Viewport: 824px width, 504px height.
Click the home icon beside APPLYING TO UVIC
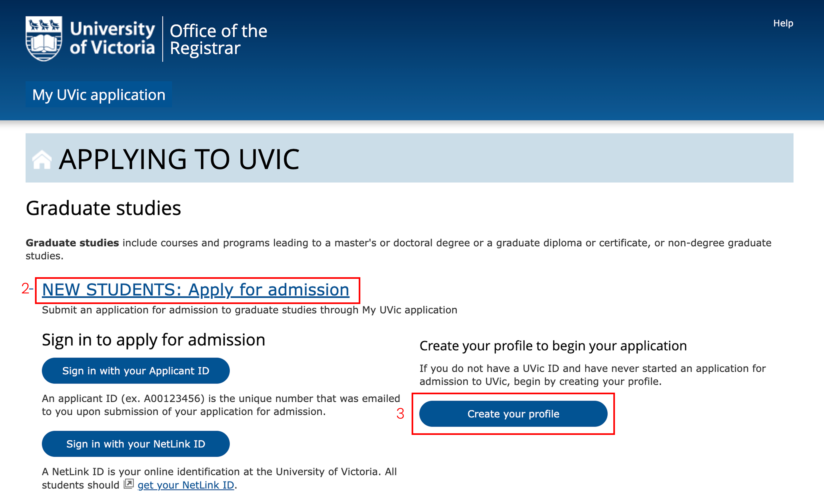click(x=43, y=160)
